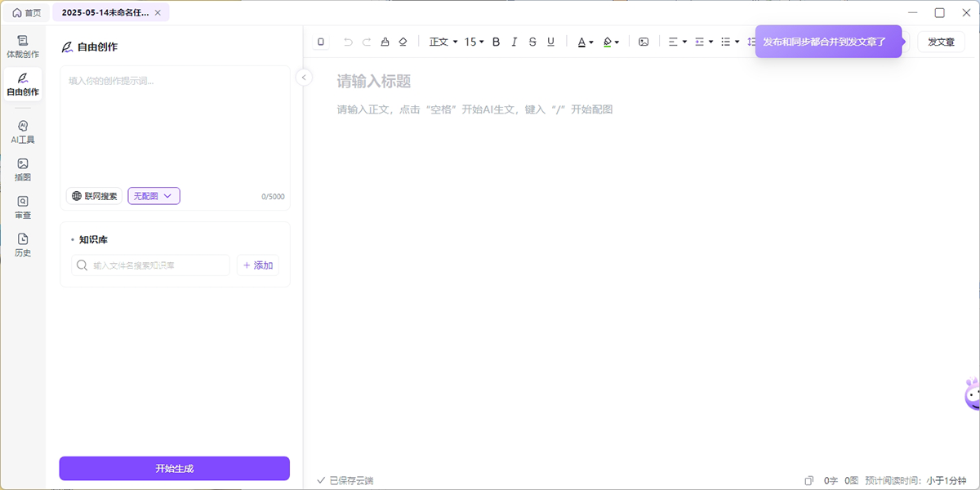980x490 pixels.
Task: Open the AI工具 panel
Action: (23, 131)
